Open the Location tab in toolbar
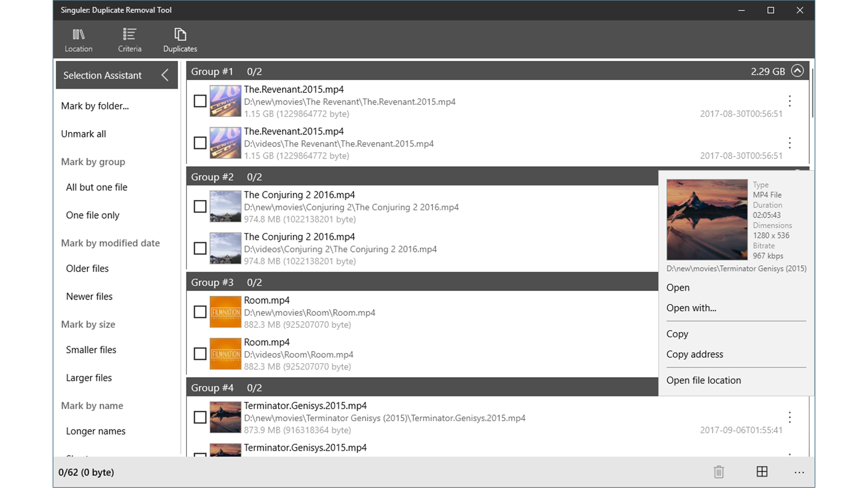This screenshot has width=868, height=488. tap(78, 40)
